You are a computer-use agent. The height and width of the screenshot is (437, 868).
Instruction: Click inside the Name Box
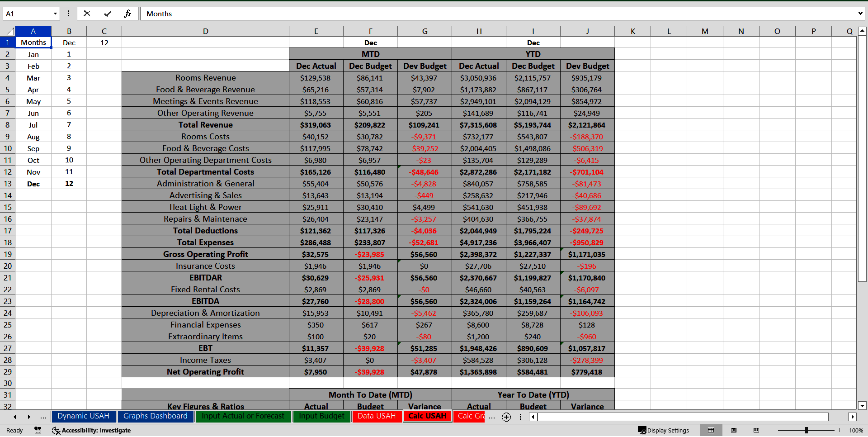point(27,14)
